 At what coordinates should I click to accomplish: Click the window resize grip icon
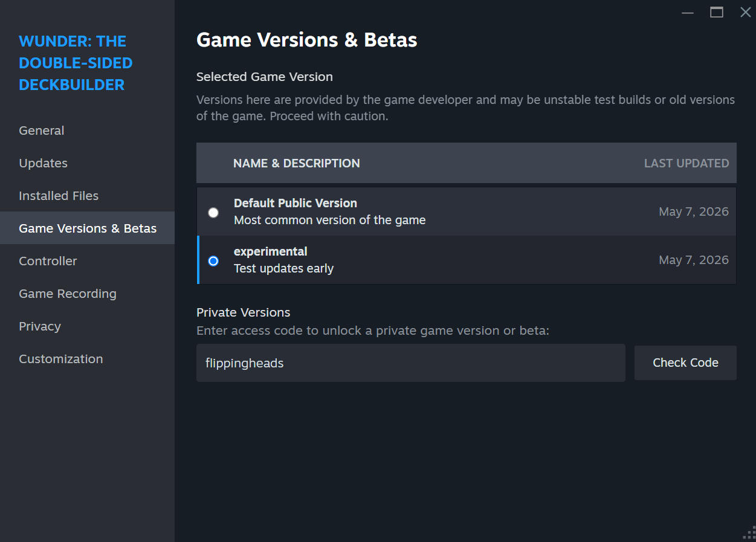pos(749,532)
